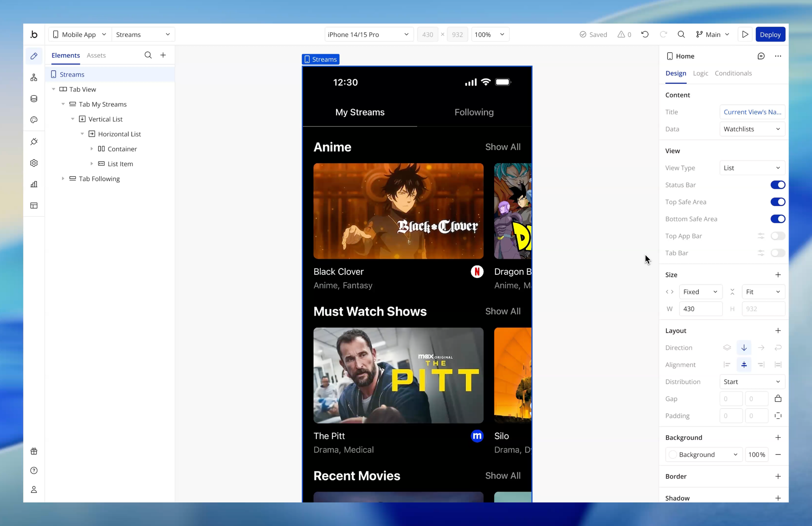Viewport: 812px width, 526px height.
Task: Click Show All next to Must Watch Shows
Action: [x=503, y=311]
